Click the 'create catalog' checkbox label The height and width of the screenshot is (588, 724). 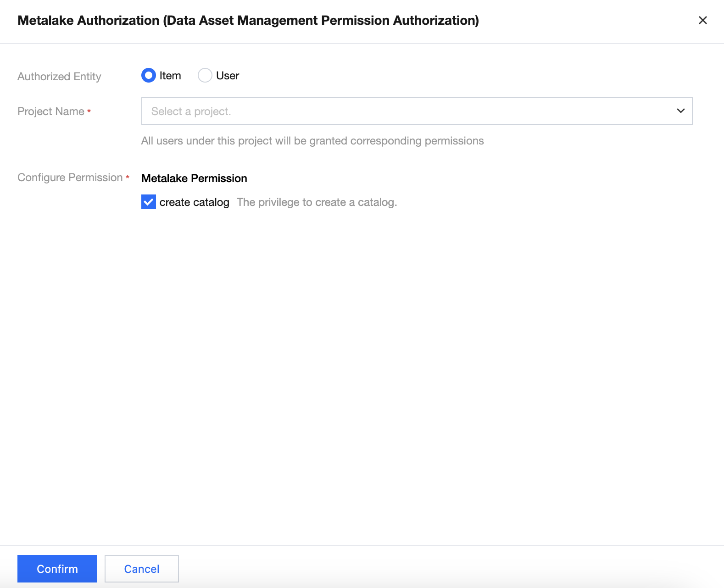[x=194, y=202]
